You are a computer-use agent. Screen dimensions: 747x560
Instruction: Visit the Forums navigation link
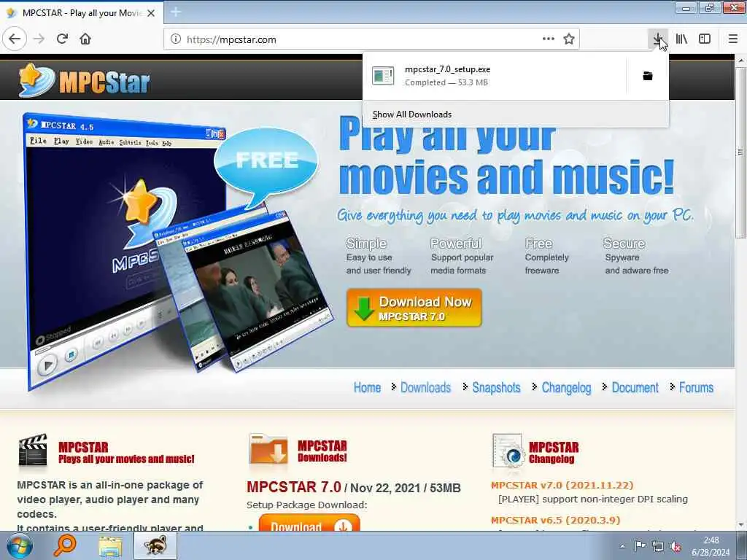696,388
